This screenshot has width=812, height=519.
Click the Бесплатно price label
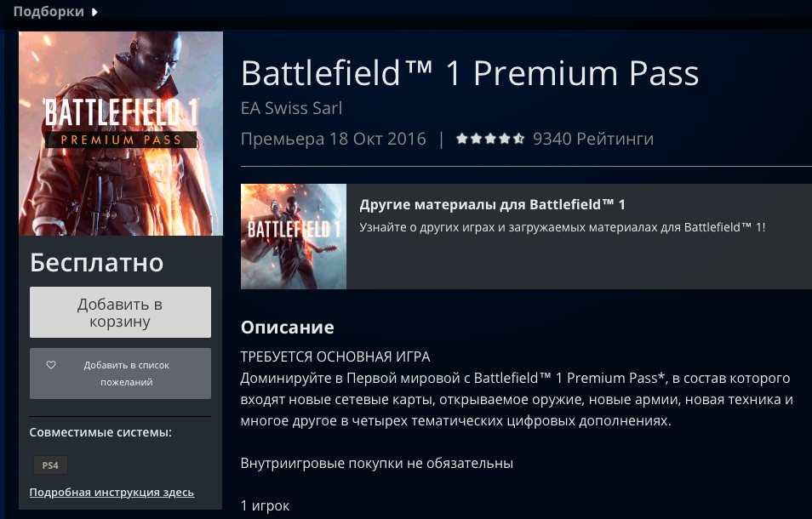point(96,263)
